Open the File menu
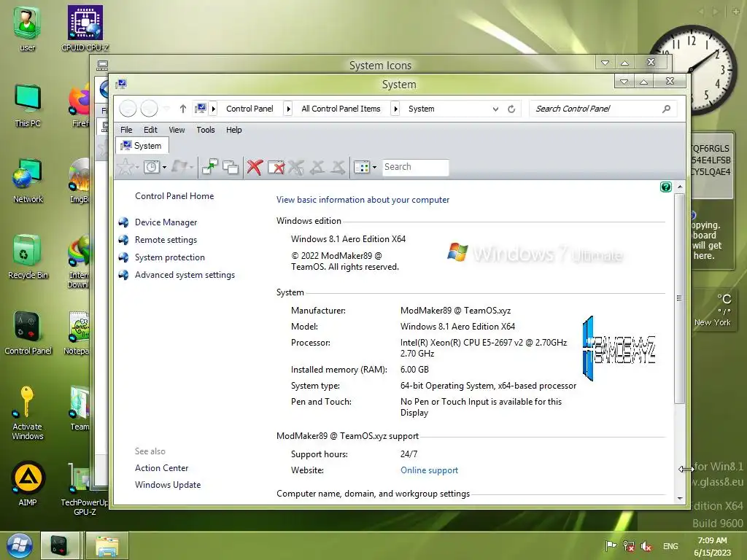This screenshot has height=560, width=747. [x=126, y=130]
